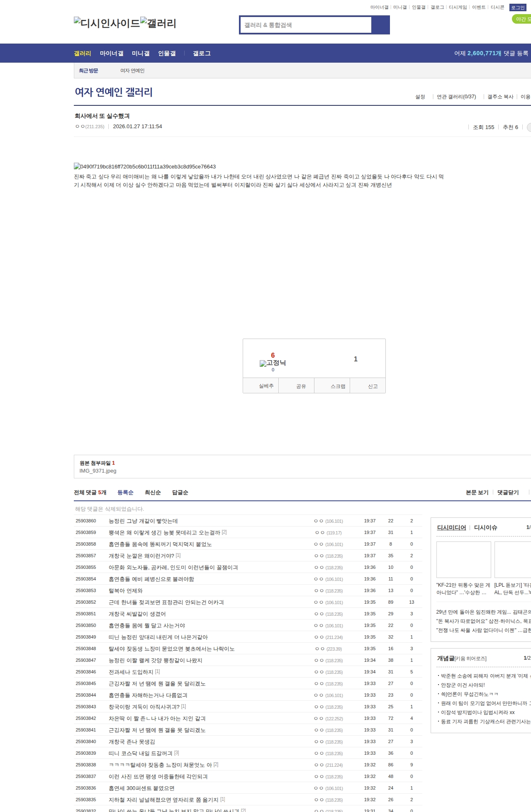Click 본문 보기 link
The image size is (531, 812).
point(477,493)
